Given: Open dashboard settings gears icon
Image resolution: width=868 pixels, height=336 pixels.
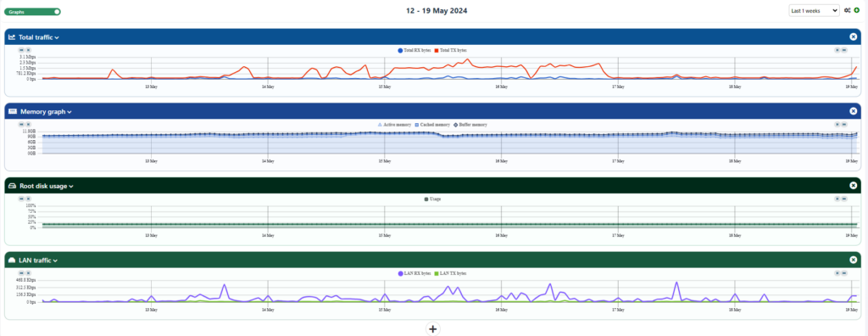Looking at the screenshot, I should click(x=848, y=10).
